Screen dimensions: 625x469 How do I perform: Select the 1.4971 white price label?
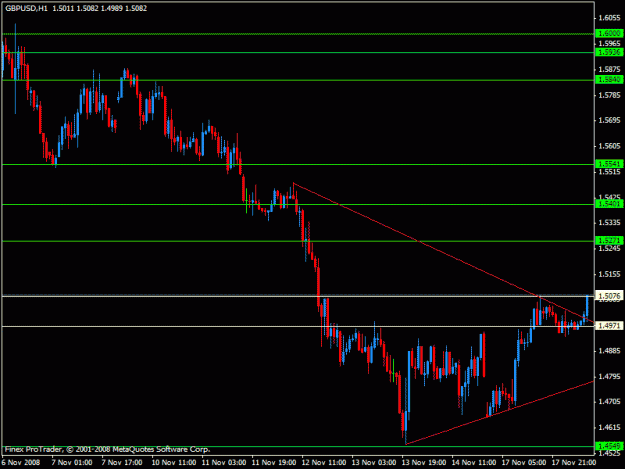click(x=609, y=326)
